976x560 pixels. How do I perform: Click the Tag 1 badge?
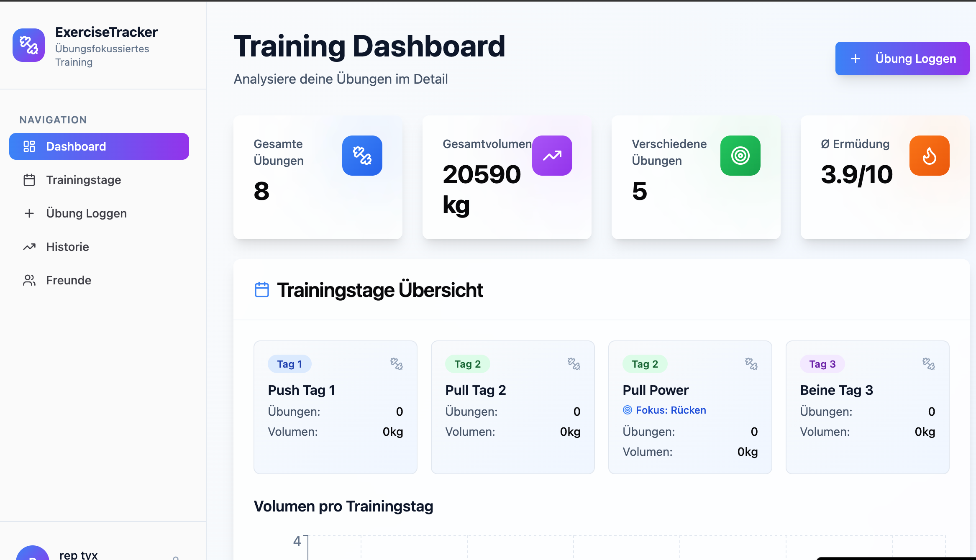[x=290, y=364]
